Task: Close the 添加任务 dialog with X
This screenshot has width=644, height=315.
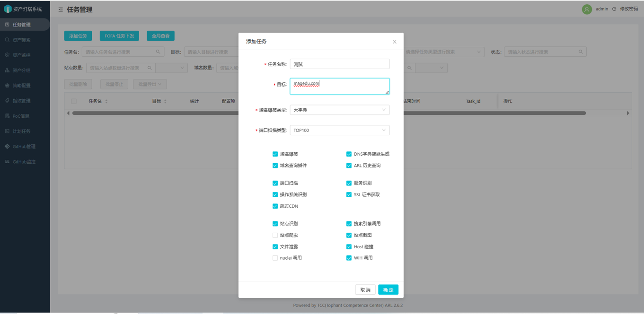Action: tap(395, 42)
